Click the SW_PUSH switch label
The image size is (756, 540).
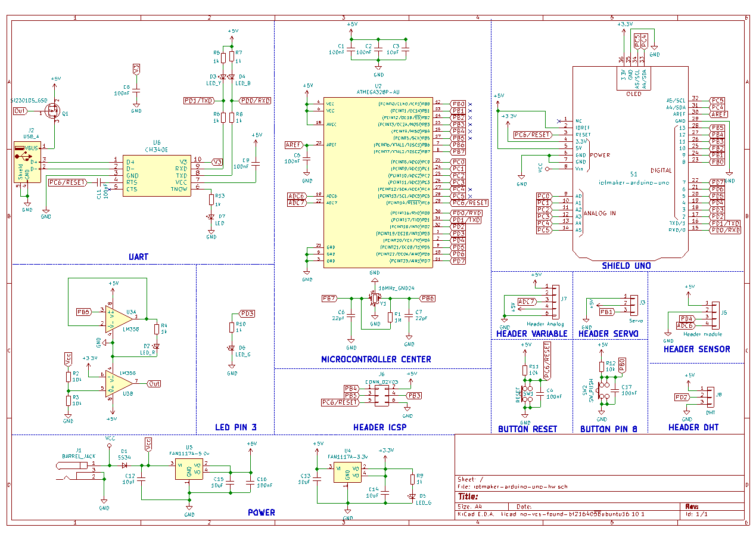point(592,391)
